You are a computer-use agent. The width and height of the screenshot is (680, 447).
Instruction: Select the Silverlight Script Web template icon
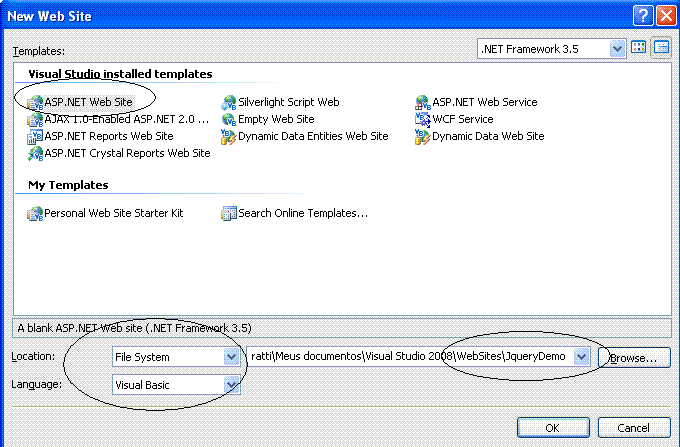point(229,103)
